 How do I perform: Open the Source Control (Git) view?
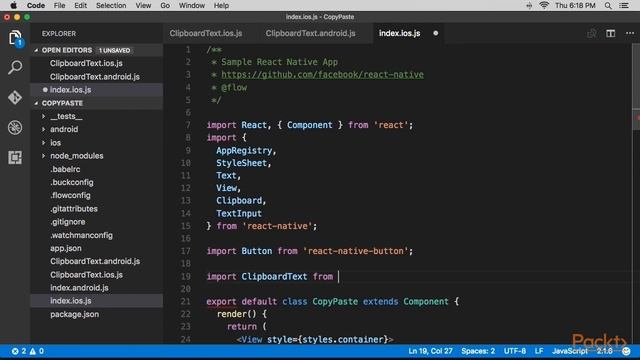click(x=15, y=98)
